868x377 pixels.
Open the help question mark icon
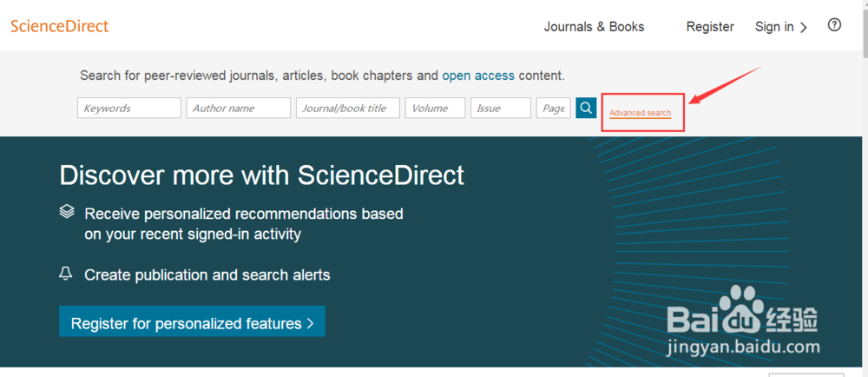point(834,25)
